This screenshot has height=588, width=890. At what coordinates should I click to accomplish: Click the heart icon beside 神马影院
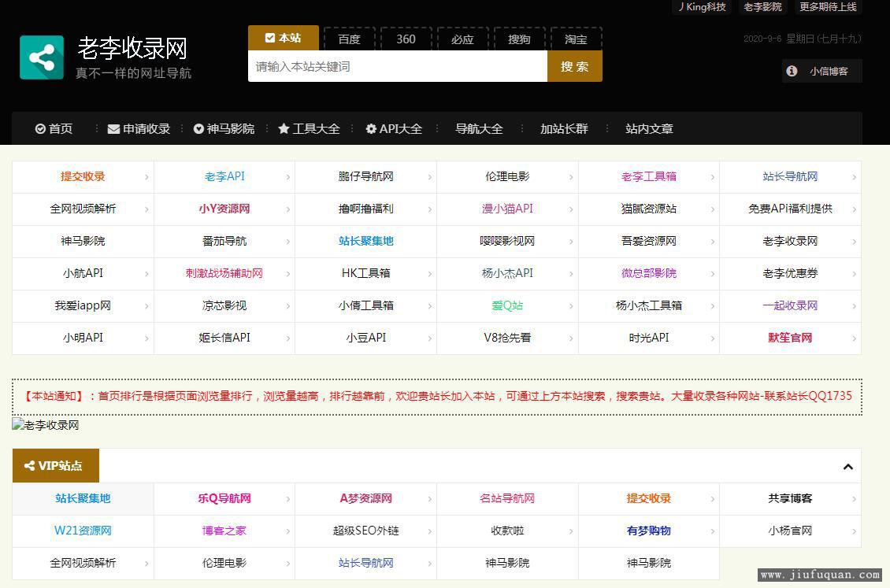click(x=198, y=129)
